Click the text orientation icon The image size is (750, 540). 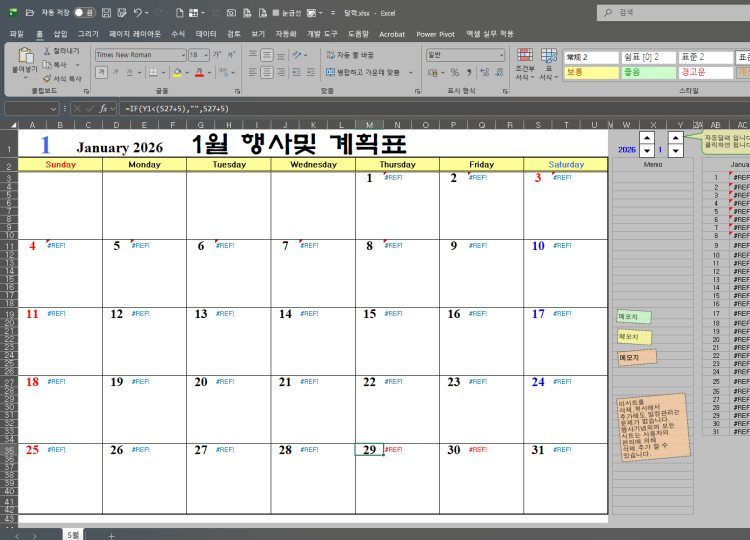coord(297,55)
